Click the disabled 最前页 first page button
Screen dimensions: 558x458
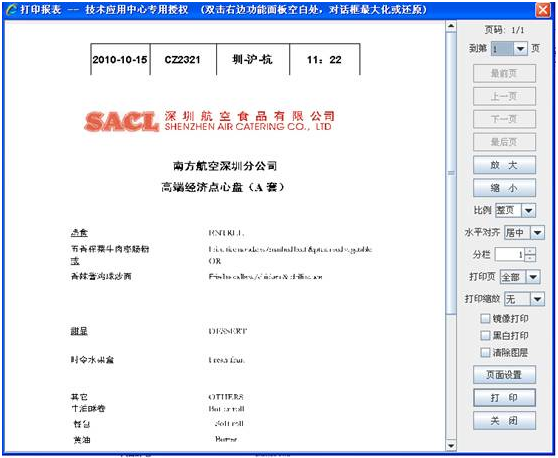click(504, 73)
